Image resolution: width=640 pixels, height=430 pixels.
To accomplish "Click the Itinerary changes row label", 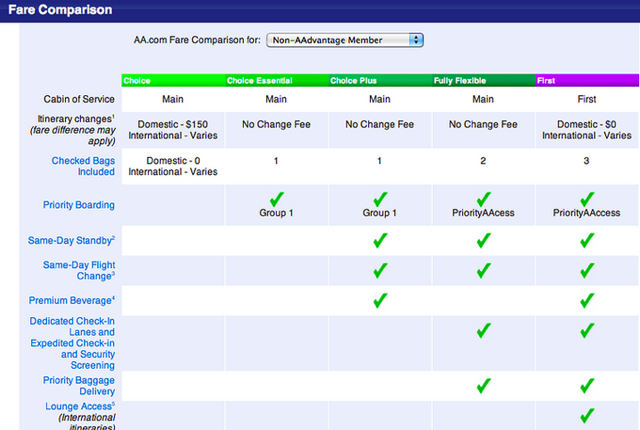I will point(72,130).
